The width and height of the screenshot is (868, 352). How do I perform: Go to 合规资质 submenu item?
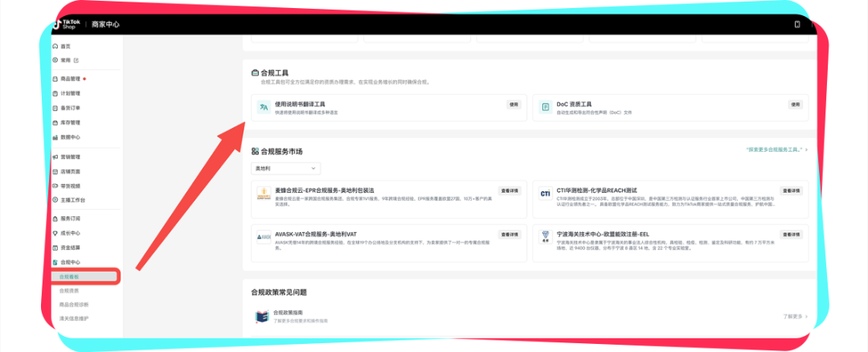(68, 291)
